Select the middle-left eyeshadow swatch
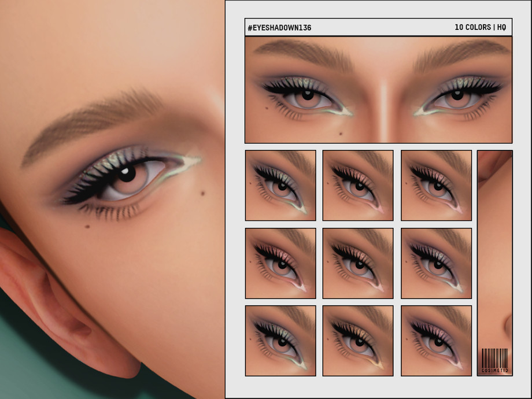The width and height of the screenshot is (532, 399). click(x=280, y=263)
